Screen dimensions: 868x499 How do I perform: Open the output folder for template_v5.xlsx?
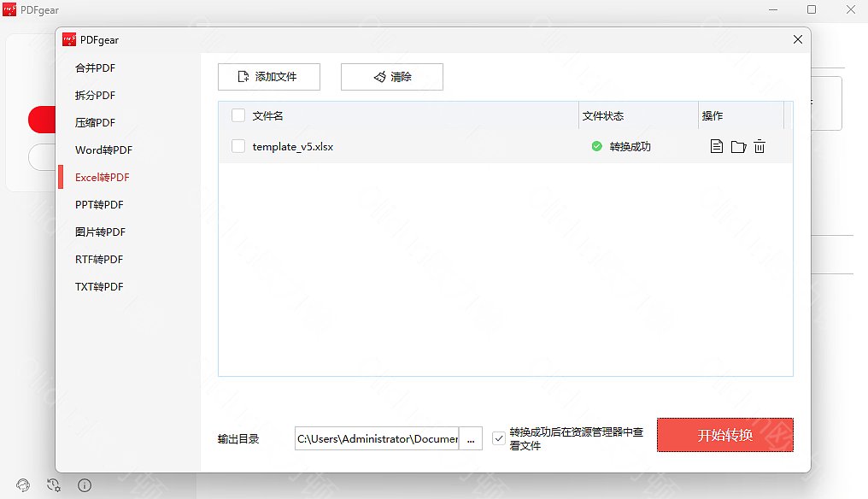click(738, 146)
